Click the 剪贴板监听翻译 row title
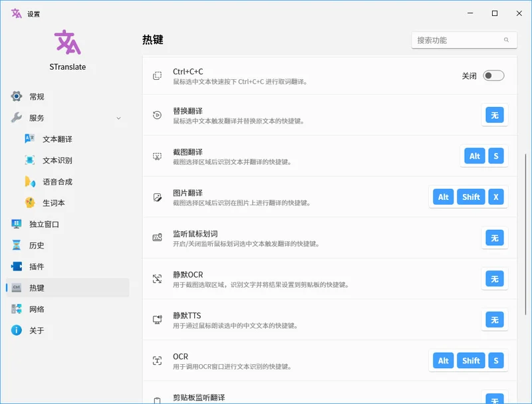 point(199,397)
